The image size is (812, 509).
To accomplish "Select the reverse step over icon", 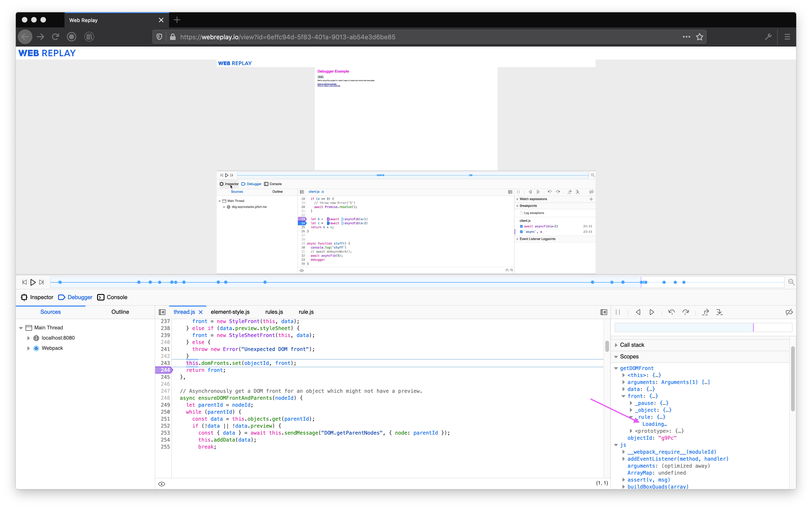I will [672, 312].
